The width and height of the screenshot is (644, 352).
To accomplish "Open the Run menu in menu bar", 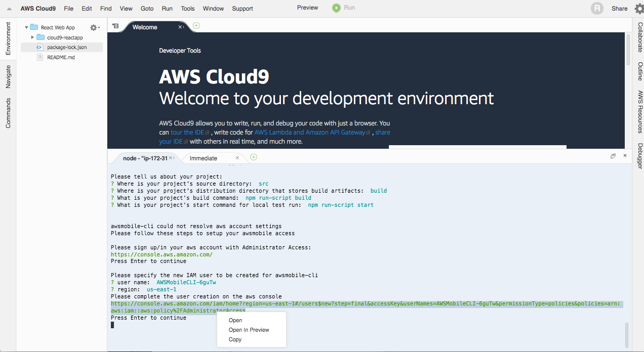I will pos(167,9).
